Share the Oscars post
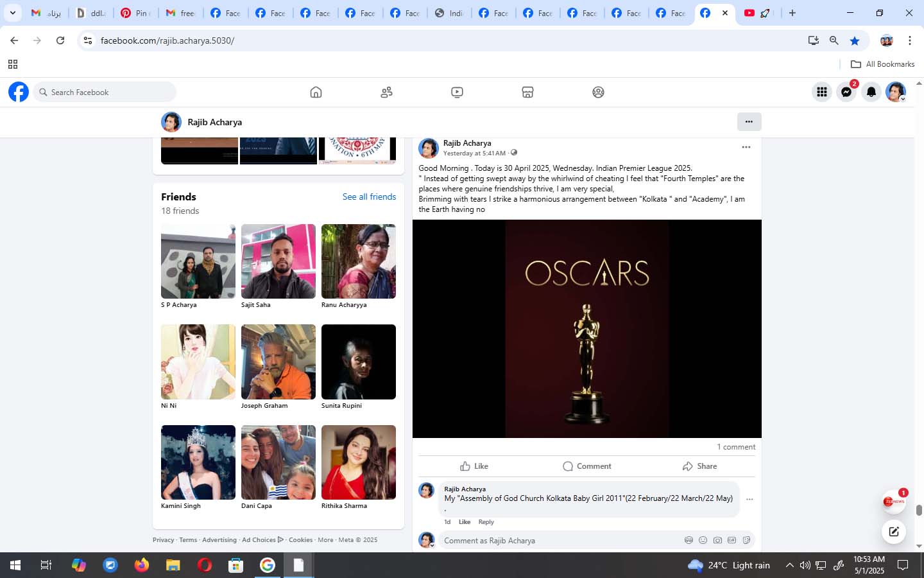 pos(699,466)
